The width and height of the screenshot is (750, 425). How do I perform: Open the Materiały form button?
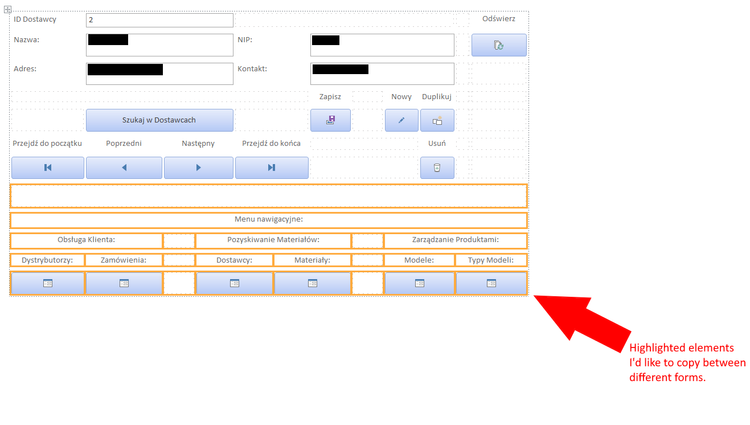[x=312, y=283]
